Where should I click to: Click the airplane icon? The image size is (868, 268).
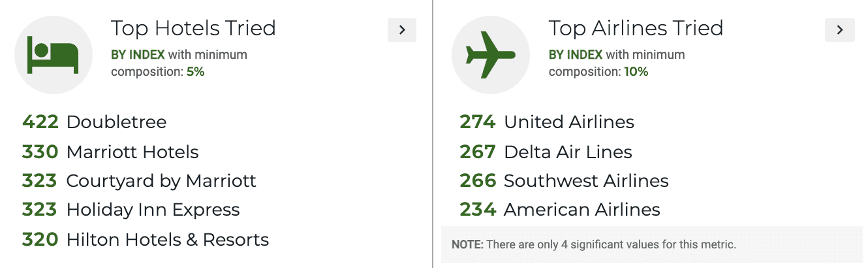pyautogui.click(x=490, y=56)
